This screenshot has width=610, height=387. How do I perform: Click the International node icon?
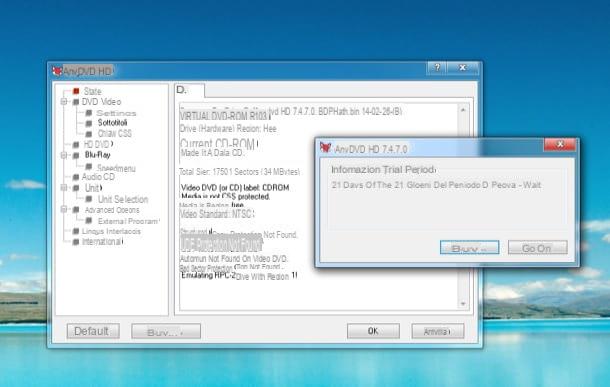tap(76, 242)
